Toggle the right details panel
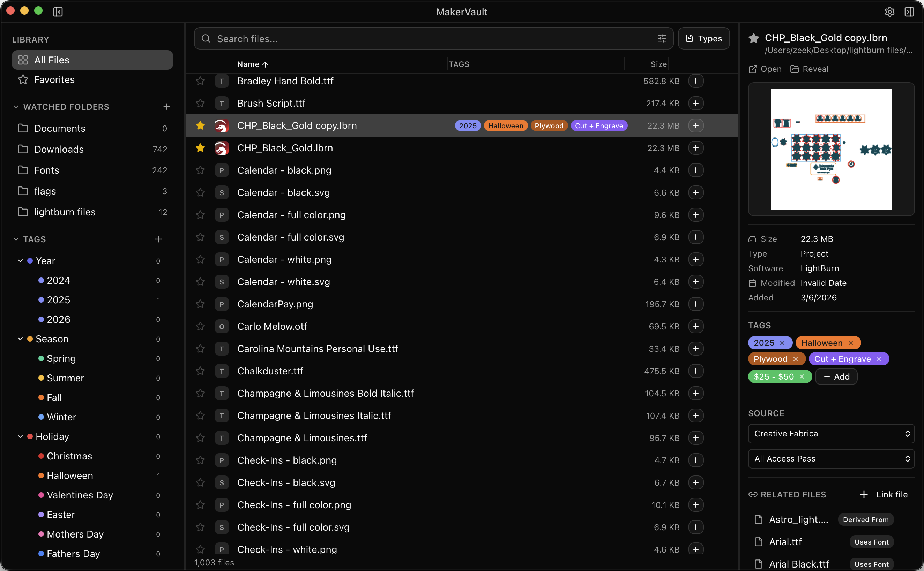 [x=910, y=12]
